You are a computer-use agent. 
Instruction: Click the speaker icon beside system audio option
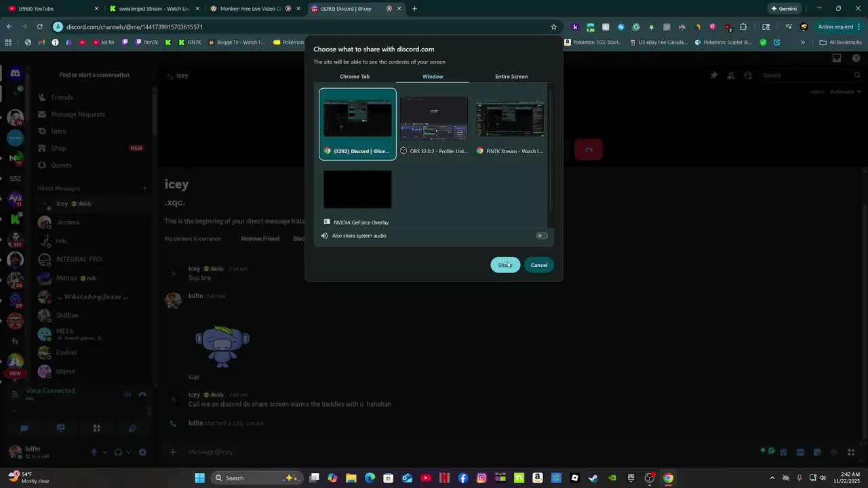point(324,236)
